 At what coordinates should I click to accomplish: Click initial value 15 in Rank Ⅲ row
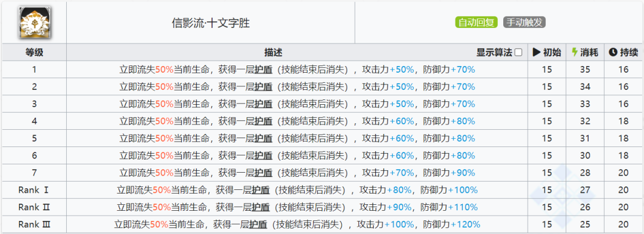tap(547, 224)
